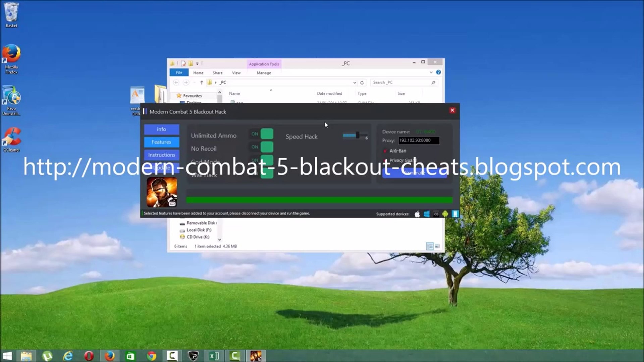This screenshot has width=644, height=362.
Task: Click the Windows supported device icon
Action: 426,214
